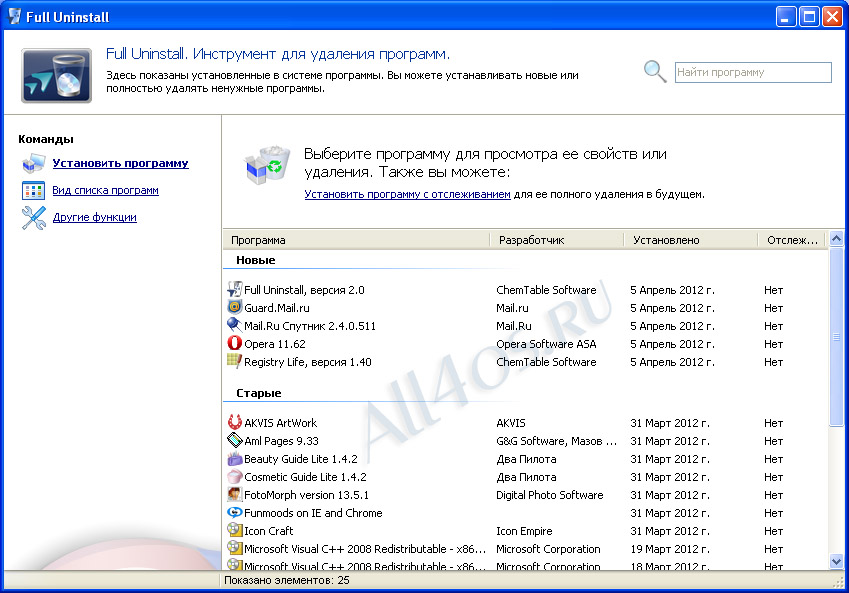Image resolution: width=849 pixels, height=593 pixels.
Task: Click Показано элементов: 25 status text
Action: (x=286, y=580)
